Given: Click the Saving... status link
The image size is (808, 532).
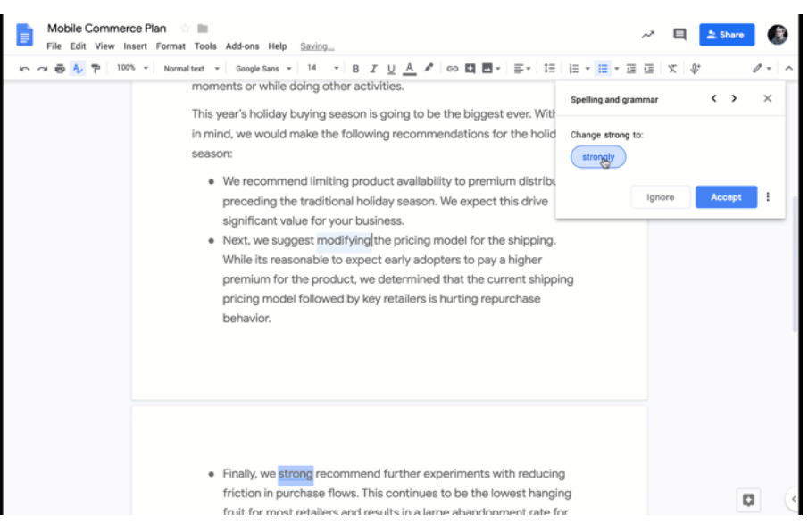Looking at the screenshot, I should (317, 47).
